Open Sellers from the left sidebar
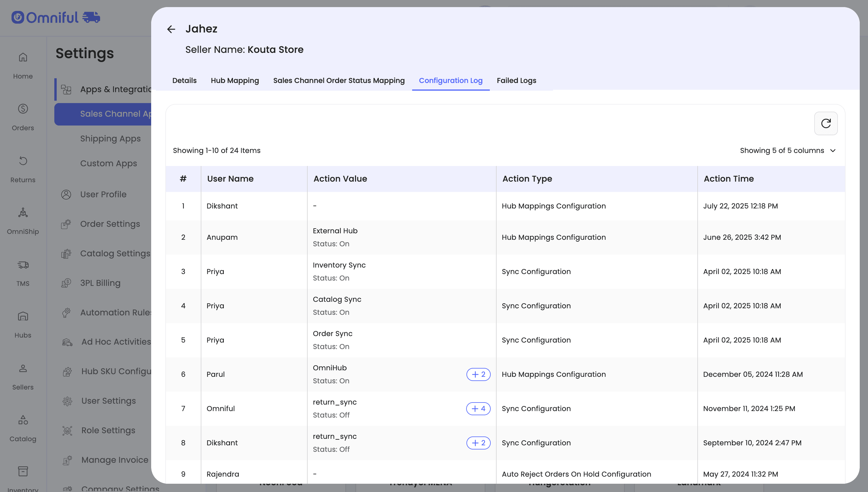Screen dimensions: 868x492 [23, 376]
